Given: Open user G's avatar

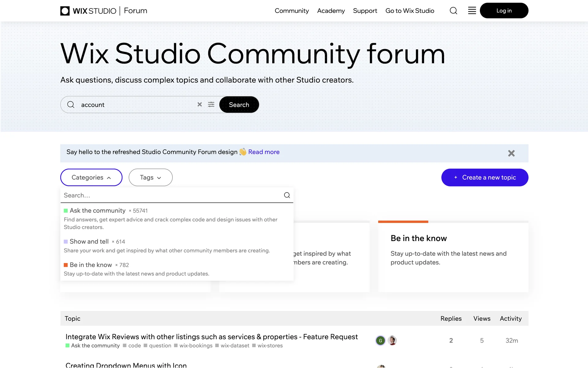Looking at the screenshot, I should pos(380,340).
